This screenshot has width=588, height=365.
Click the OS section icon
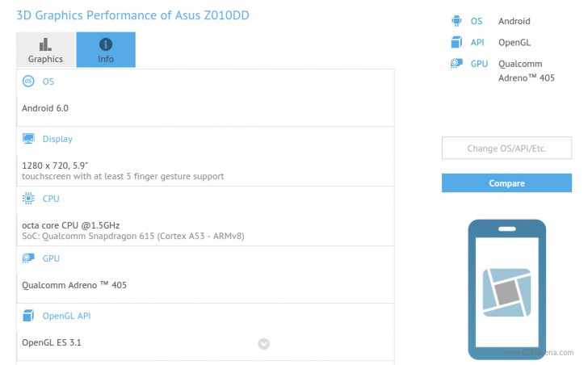[x=29, y=82]
